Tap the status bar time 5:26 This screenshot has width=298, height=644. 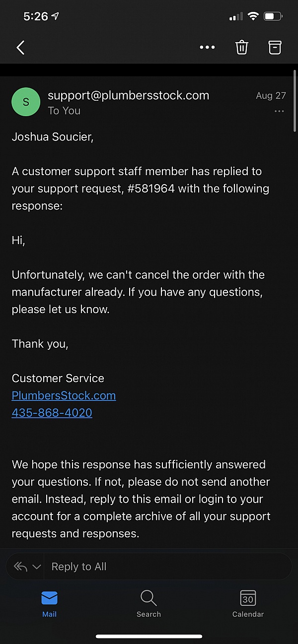35,16
